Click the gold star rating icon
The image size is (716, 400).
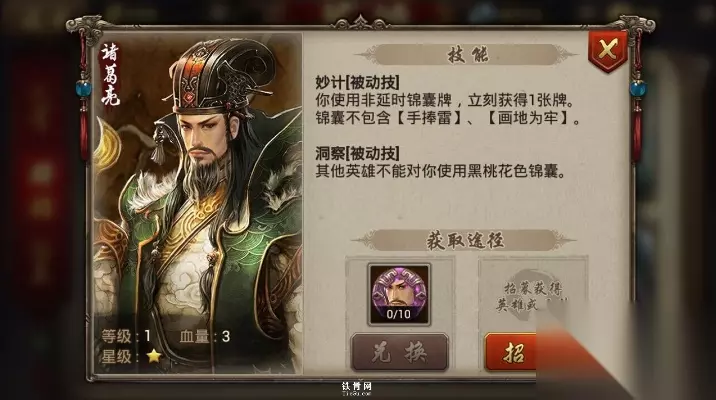click(154, 355)
